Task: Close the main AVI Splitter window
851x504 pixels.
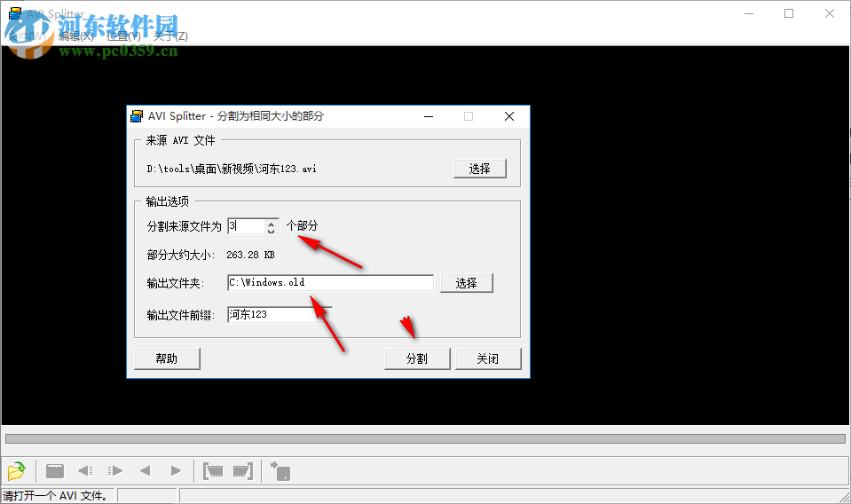Action: click(x=830, y=13)
